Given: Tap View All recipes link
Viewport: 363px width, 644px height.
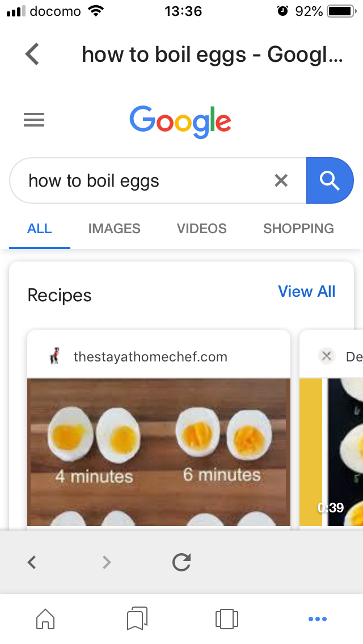Looking at the screenshot, I should [x=307, y=291].
